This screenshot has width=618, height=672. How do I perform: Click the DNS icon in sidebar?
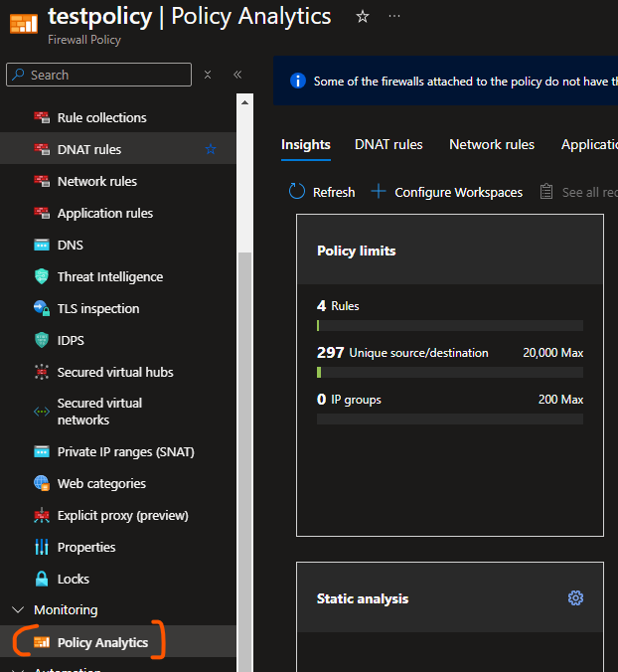pos(42,245)
